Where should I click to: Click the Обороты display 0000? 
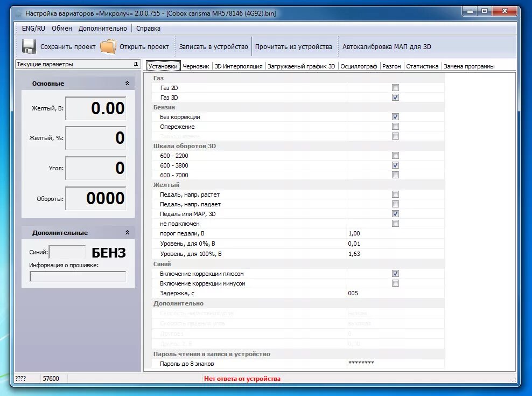coord(96,198)
